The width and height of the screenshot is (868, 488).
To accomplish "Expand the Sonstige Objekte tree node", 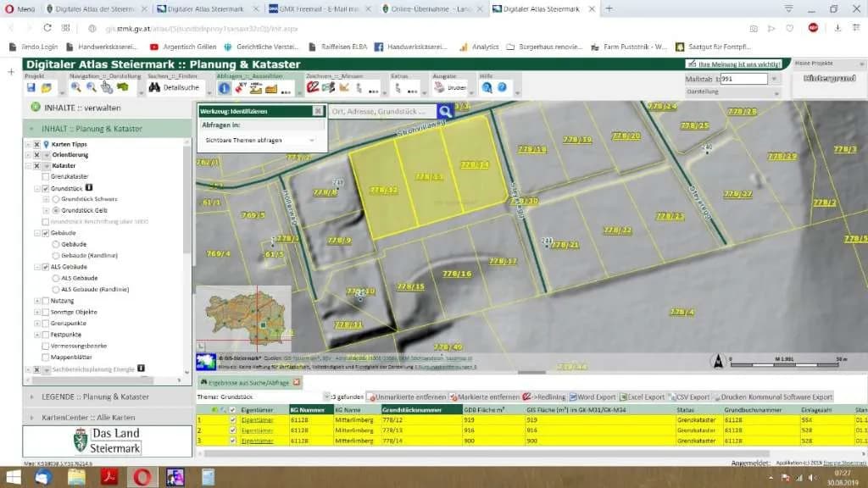I will coord(37,312).
